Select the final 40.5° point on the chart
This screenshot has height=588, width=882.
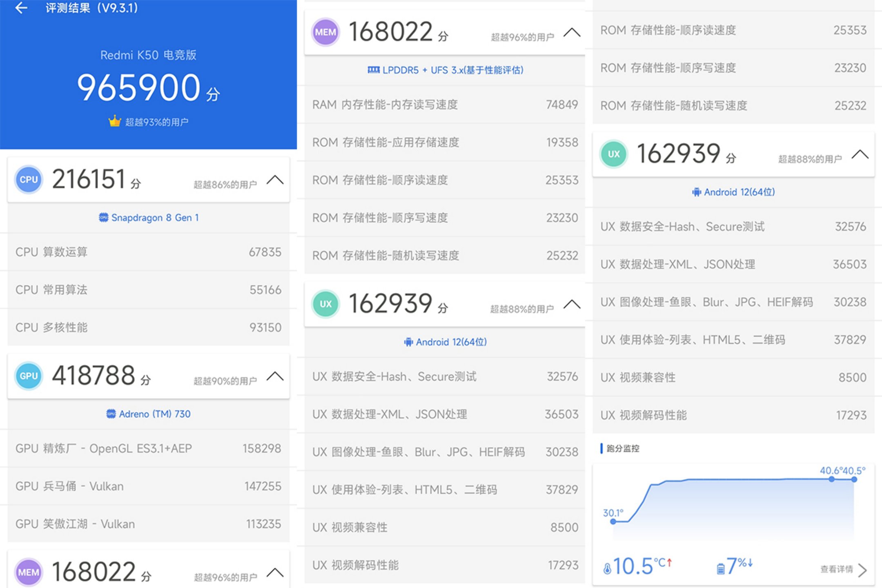tap(854, 479)
